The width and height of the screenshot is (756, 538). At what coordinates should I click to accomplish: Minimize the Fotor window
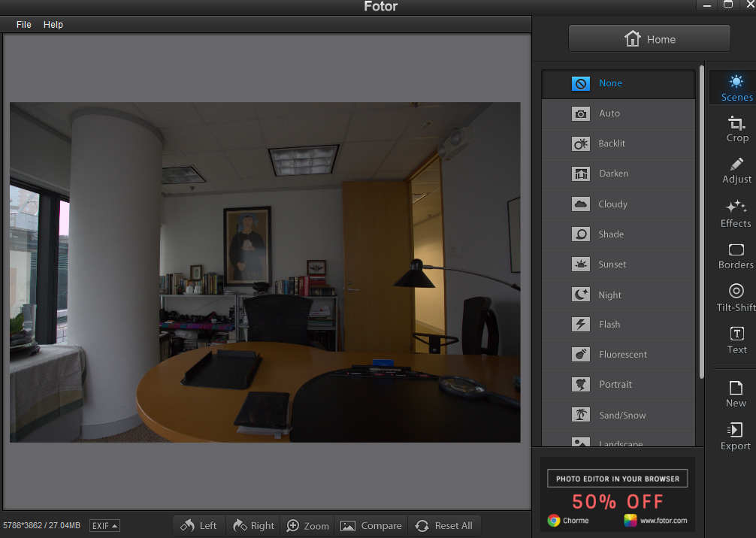tap(707, 5)
